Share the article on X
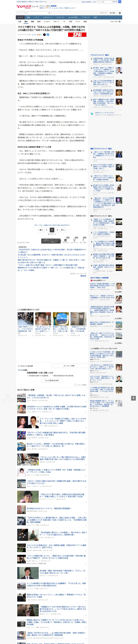This screenshot has width=138, height=644. point(44,35)
